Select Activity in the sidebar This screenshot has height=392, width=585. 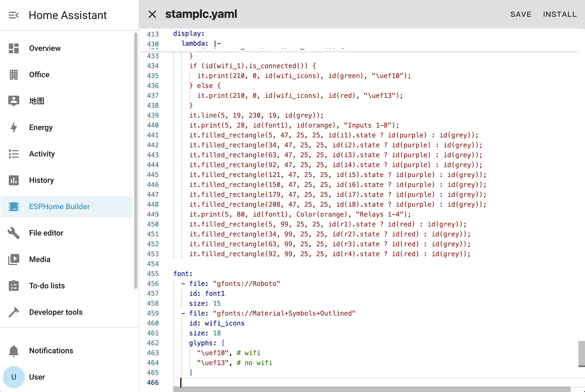(42, 154)
